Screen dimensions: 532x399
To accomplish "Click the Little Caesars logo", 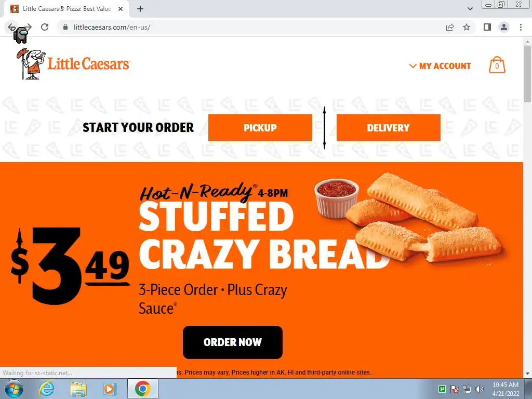I will coord(73,64).
